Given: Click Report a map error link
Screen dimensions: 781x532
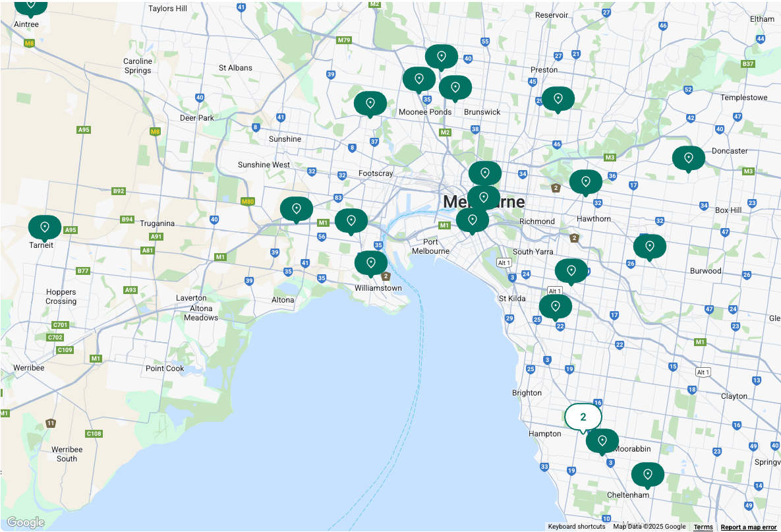Looking at the screenshot, I should pyautogui.click(x=748, y=527).
